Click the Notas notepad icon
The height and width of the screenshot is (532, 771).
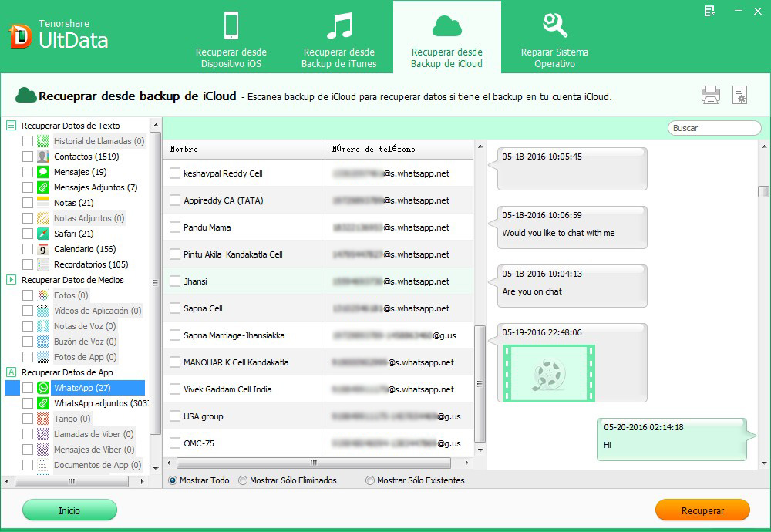pyautogui.click(x=43, y=203)
